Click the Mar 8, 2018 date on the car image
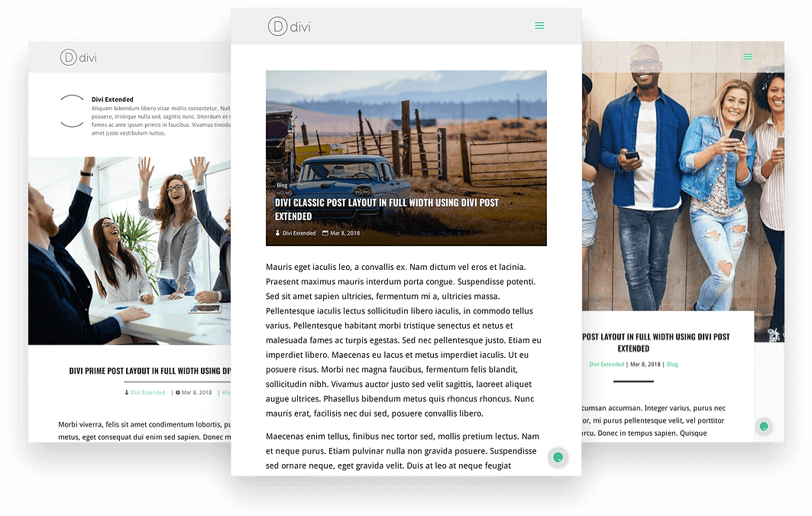 click(345, 233)
